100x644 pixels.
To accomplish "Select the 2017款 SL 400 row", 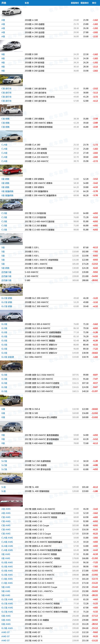I will [50, 487].
